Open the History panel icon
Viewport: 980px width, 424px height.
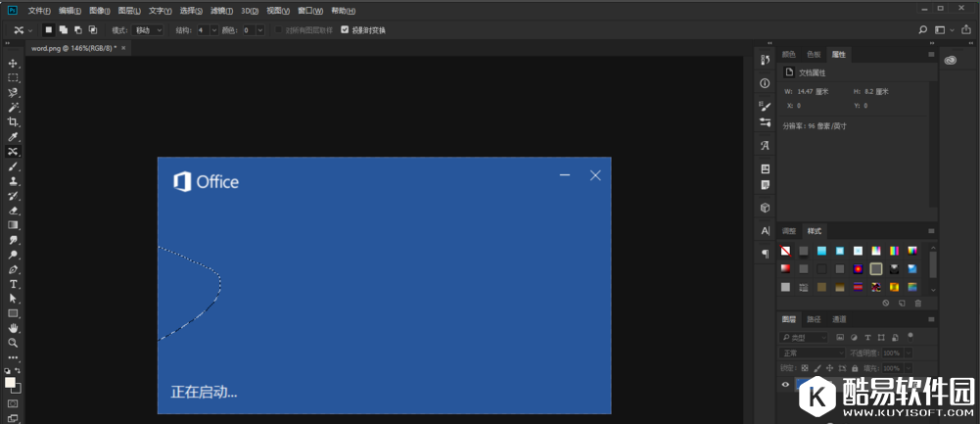pos(765,61)
